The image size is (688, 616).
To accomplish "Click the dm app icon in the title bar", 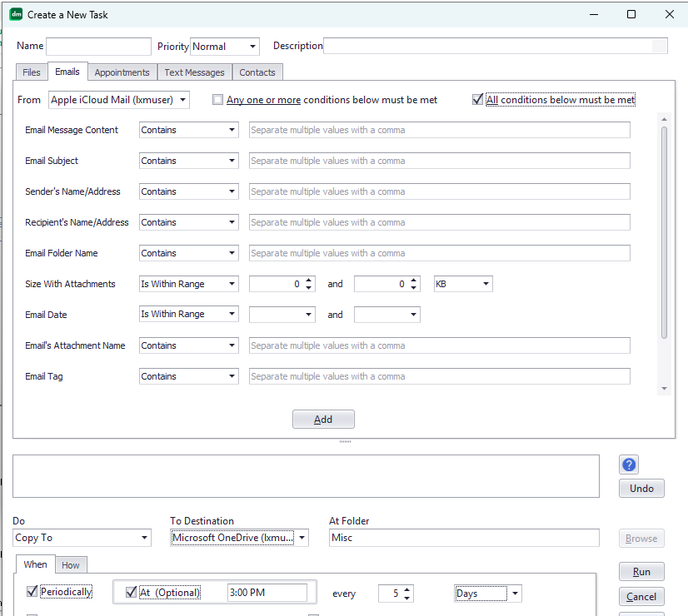I will 16,14.
